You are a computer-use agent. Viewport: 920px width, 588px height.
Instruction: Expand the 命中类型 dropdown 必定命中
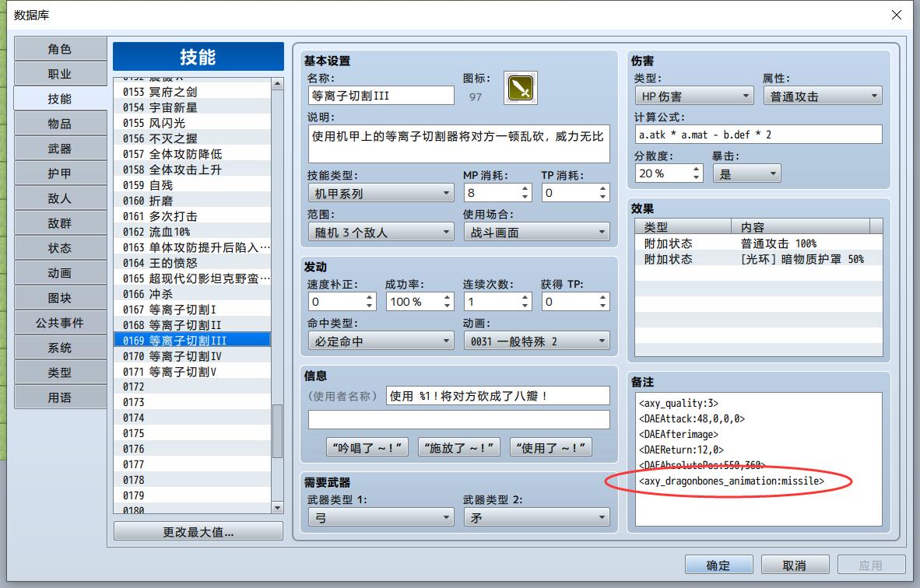click(381, 341)
